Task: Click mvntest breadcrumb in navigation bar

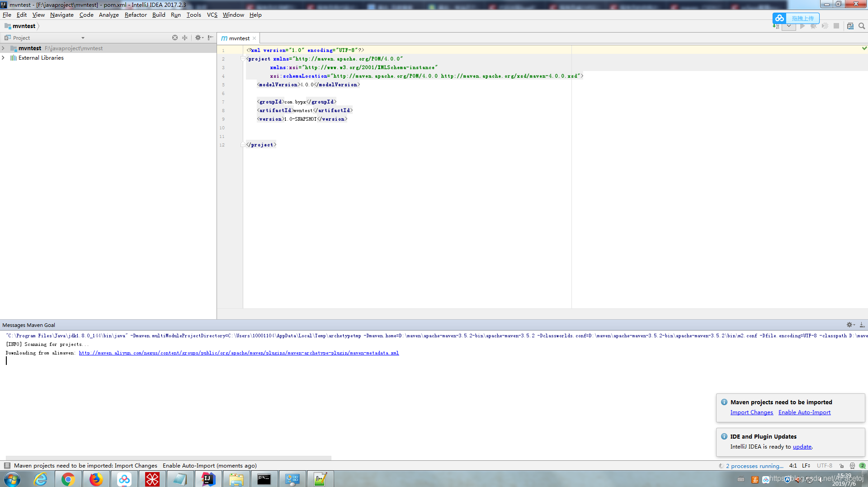Action: point(24,26)
